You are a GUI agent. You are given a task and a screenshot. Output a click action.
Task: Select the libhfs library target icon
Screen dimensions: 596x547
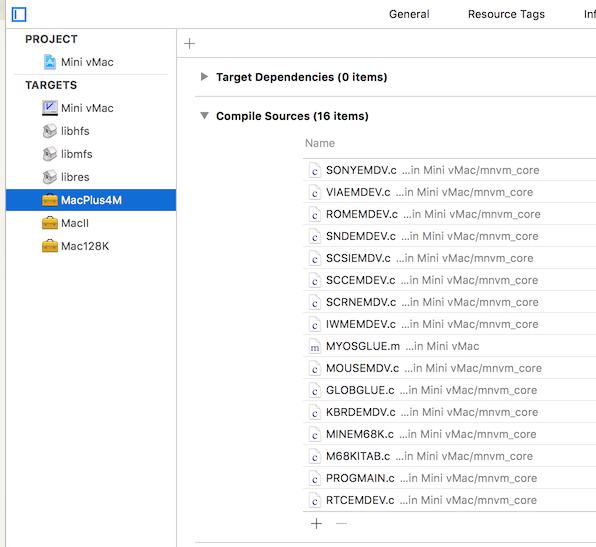[50, 131]
